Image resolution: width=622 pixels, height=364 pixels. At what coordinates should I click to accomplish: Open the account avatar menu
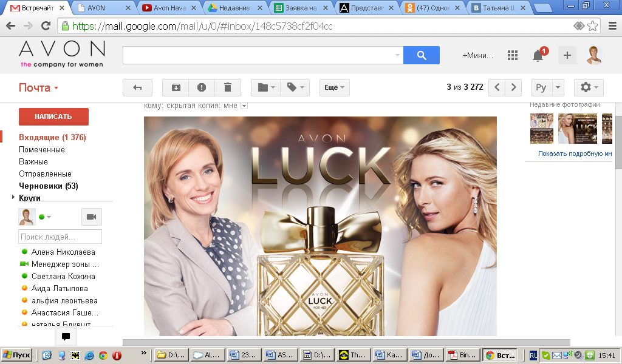click(x=594, y=55)
